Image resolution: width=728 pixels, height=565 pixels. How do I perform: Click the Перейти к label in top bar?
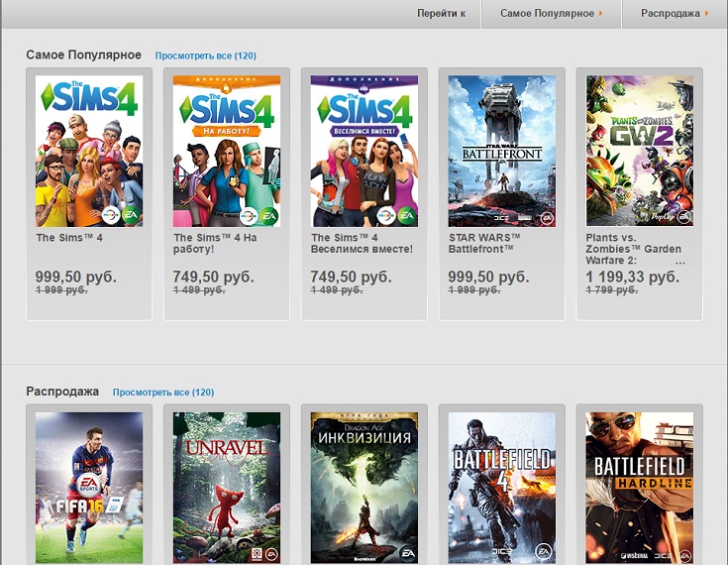point(441,14)
